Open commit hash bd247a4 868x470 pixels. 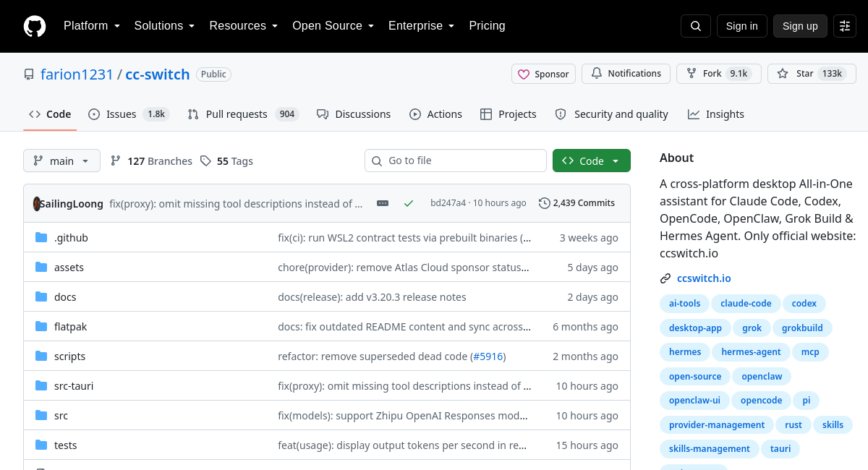coord(448,203)
